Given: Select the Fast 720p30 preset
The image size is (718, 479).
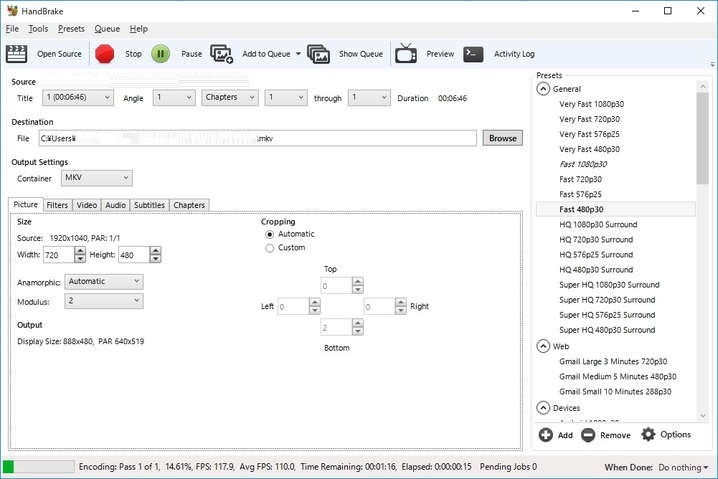Looking at the screenshot, I should 580,179.
